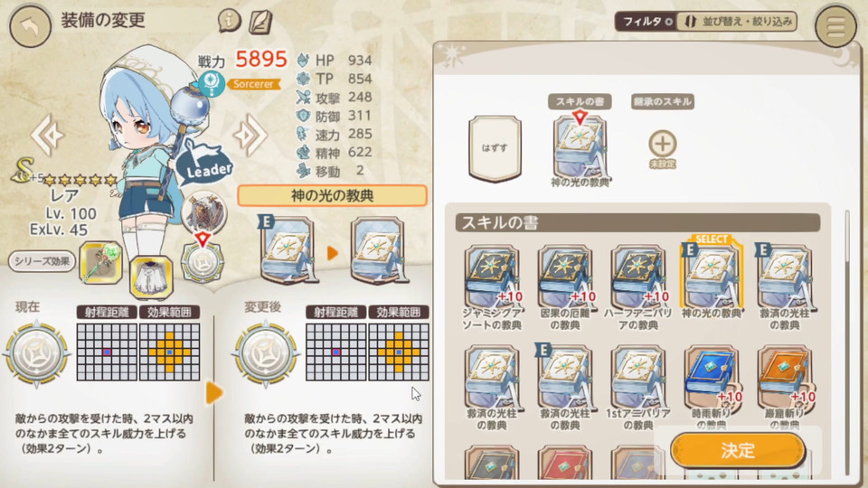Open the notebook quill icon
Image resolution: width=868 pixels, height=488 pixels.
260,22
